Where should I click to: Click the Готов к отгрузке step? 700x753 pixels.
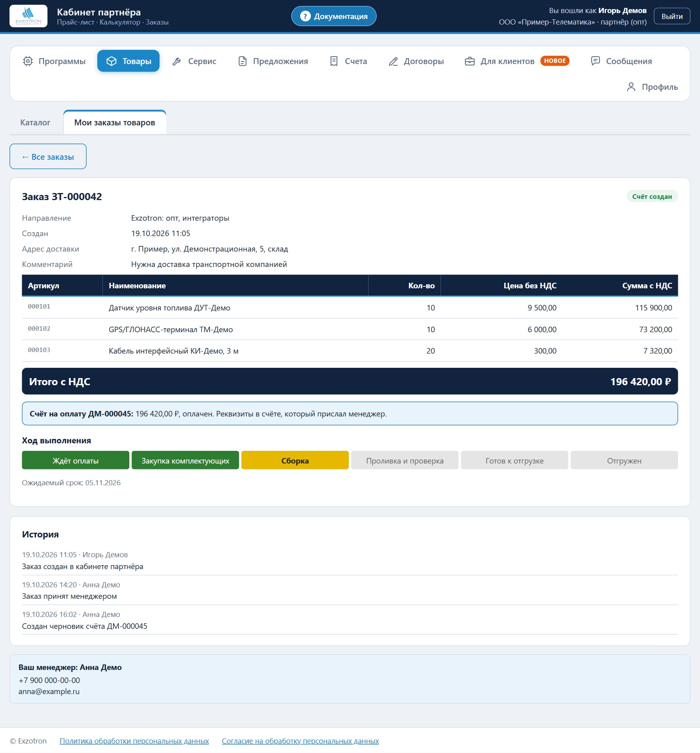[x=515, y=460]
